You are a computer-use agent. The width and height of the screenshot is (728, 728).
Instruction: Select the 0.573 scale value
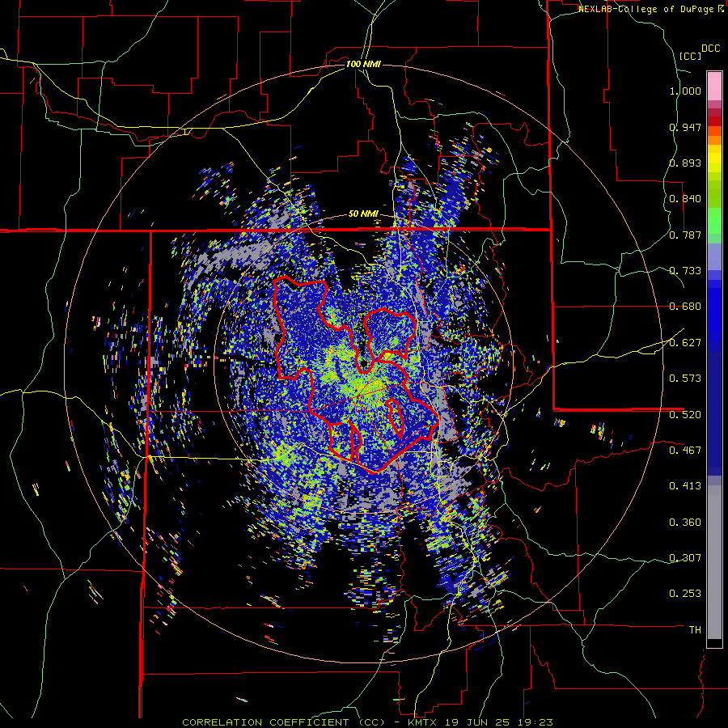tap(685, 379)
